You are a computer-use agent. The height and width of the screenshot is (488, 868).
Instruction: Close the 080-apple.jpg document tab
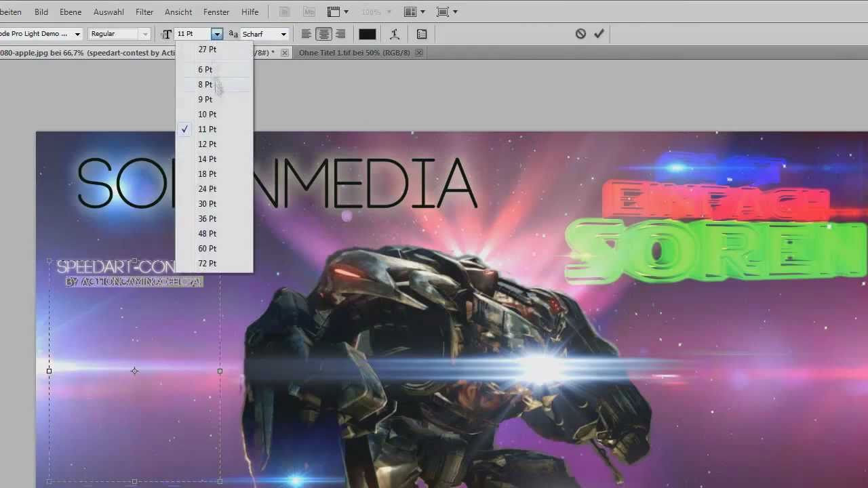[x=285, y=53]
